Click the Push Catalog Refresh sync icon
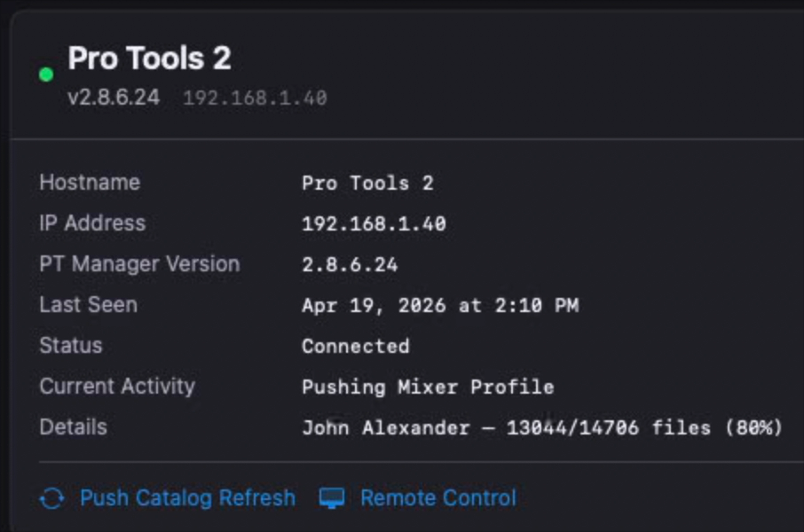Image resolution: width=804 pixels, height=532 pixels. (52, 498)
